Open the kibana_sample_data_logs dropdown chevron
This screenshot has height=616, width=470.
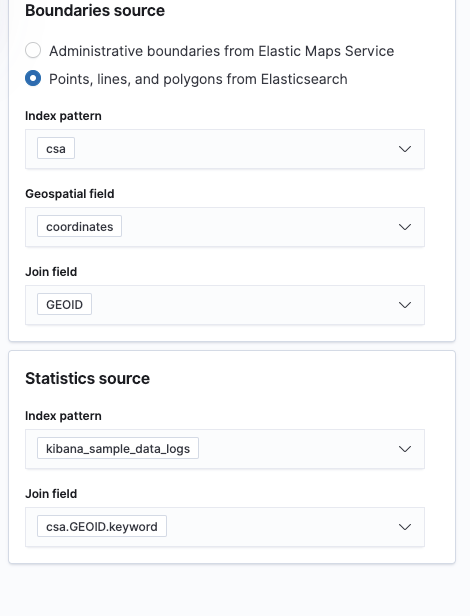click(x=405, y=449)
